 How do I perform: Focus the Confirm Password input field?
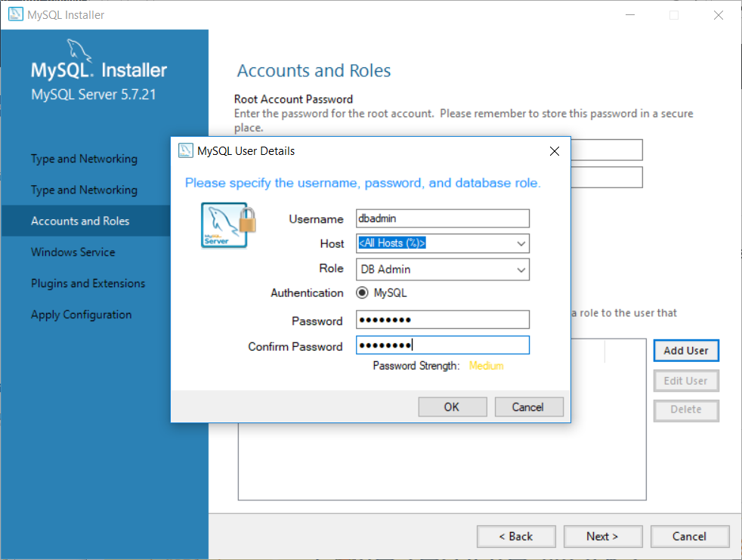(443, 345)
